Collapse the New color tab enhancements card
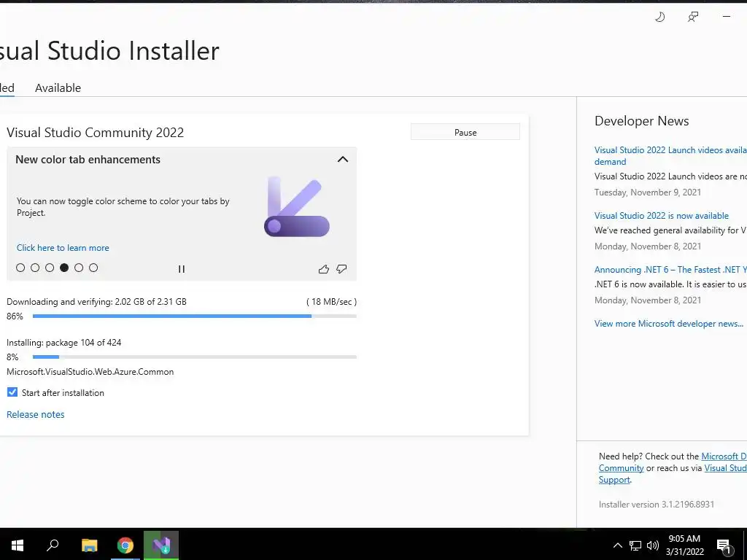The height and width of the screenshot is (560, 747). click(343, 160)
